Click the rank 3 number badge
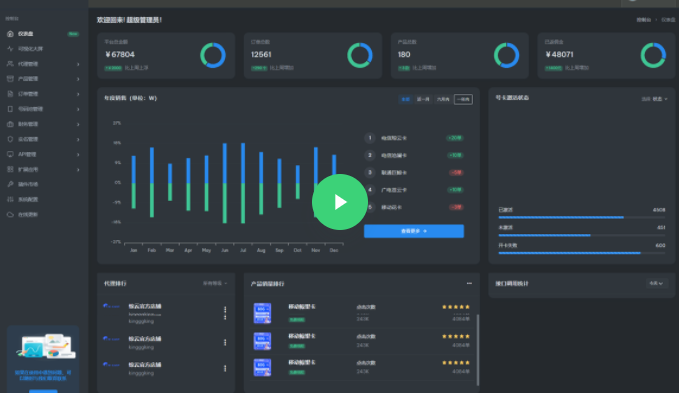Image resolution: width=679 pixels, height=393 pixels. [369, 172]
